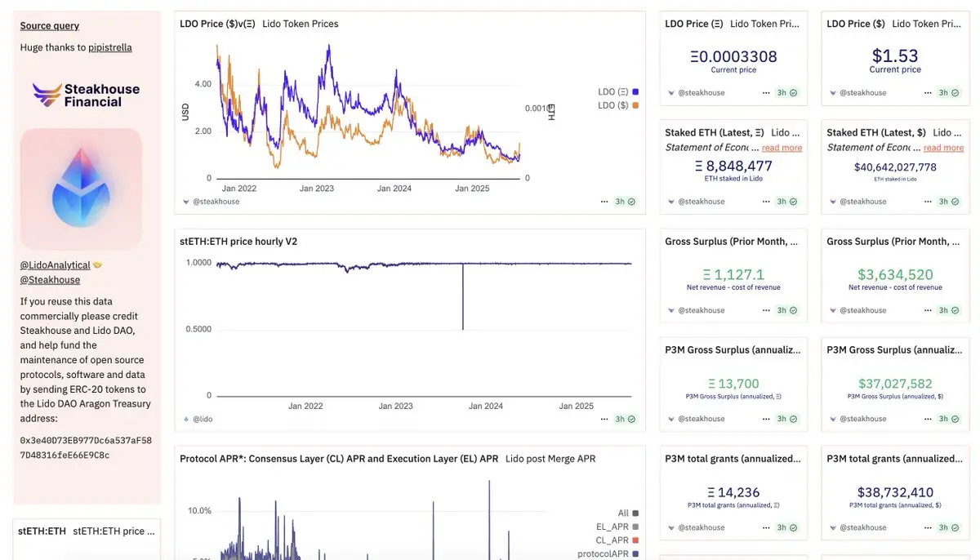This screenshot has height=560, width=980.
Task: Click the grey EL_APR legend color square
Action: click(635, 527)
